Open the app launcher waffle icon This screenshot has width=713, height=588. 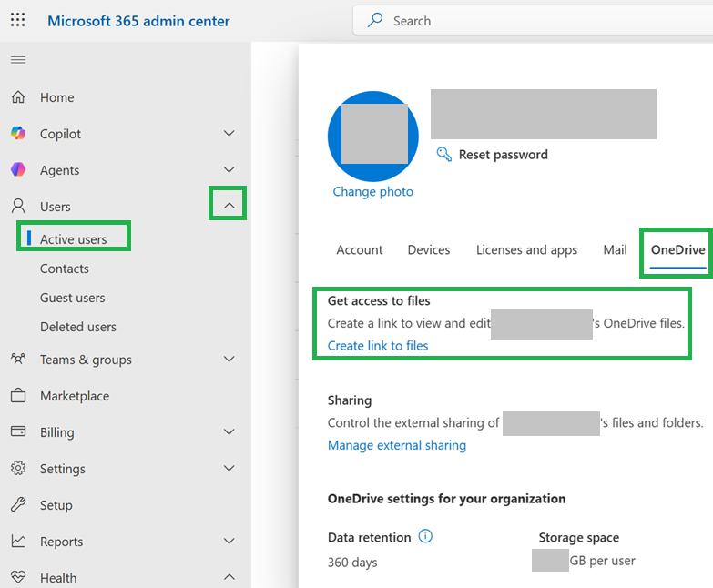click(17, 19)
